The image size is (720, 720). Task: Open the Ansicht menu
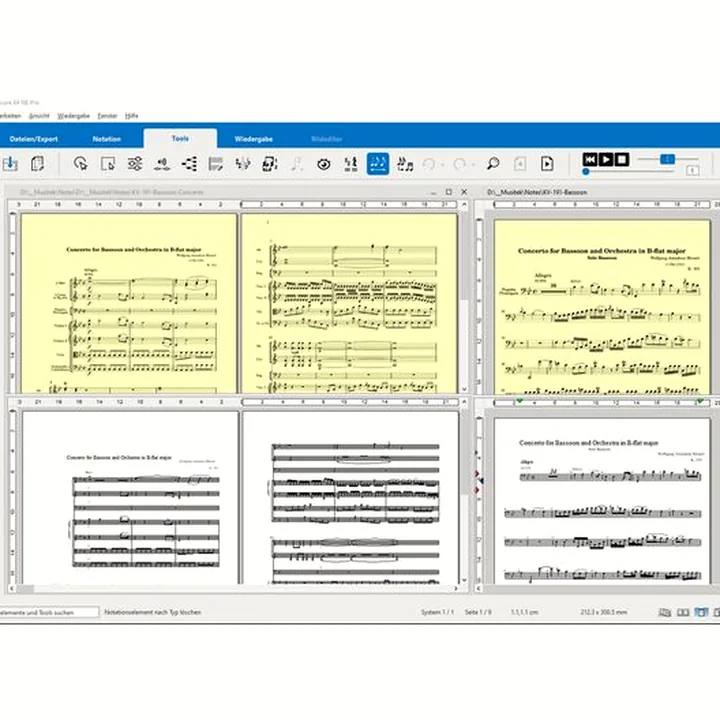click(39, 116)
